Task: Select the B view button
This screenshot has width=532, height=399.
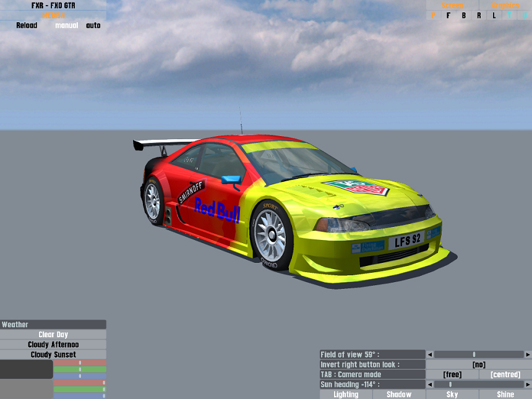Action: point(463,15)
